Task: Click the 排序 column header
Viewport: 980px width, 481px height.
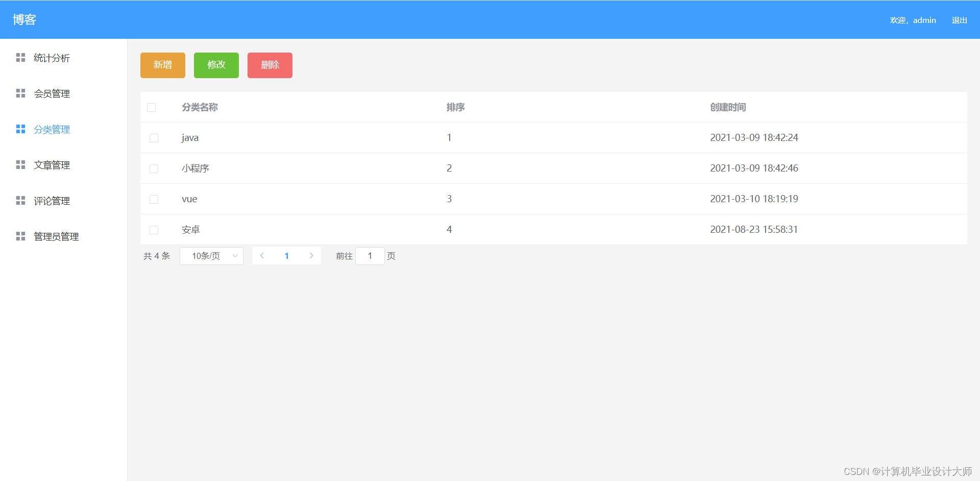Action: coord(455,107)
